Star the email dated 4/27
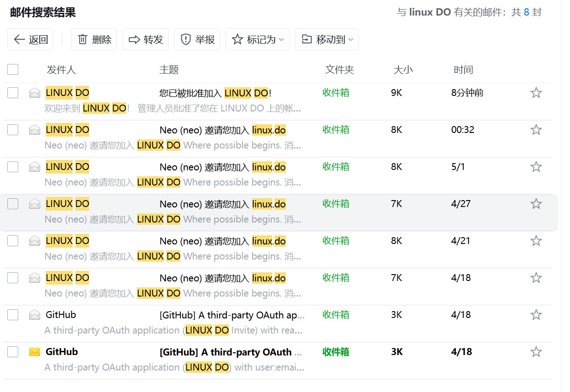 point(536,204)
